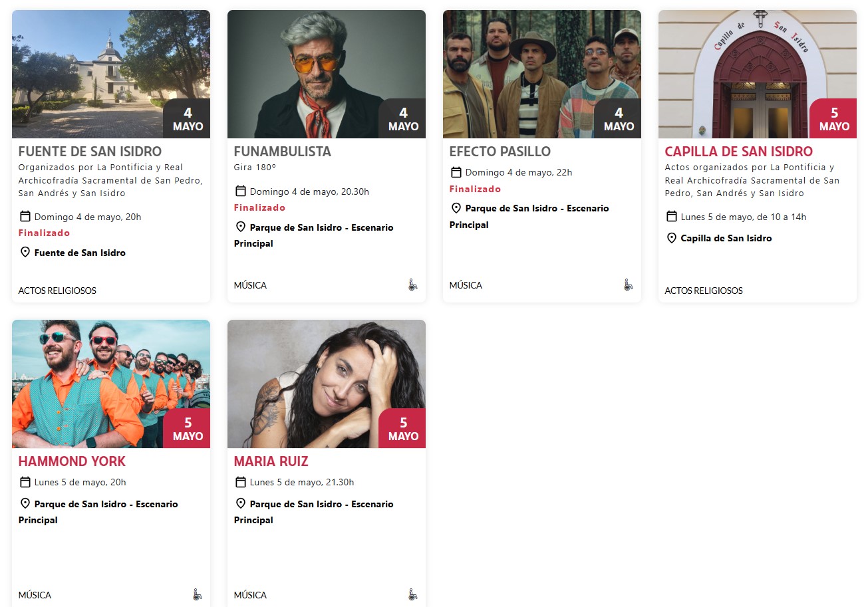Viewport: 868px width, 607px height.
Task: Click 'Capilla de San Isidro' bold venue name
Action: click(x=726, y=238)
